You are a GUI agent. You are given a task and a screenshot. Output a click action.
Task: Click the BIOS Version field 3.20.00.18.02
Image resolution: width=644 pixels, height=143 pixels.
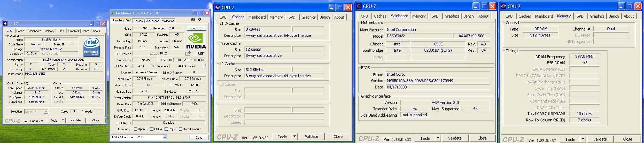(x=158, y=53)
